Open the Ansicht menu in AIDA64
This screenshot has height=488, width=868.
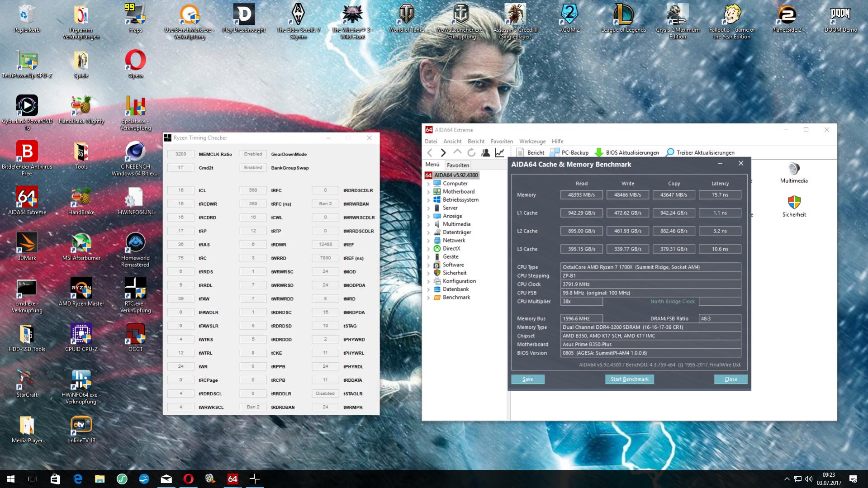tap(452, 142)
